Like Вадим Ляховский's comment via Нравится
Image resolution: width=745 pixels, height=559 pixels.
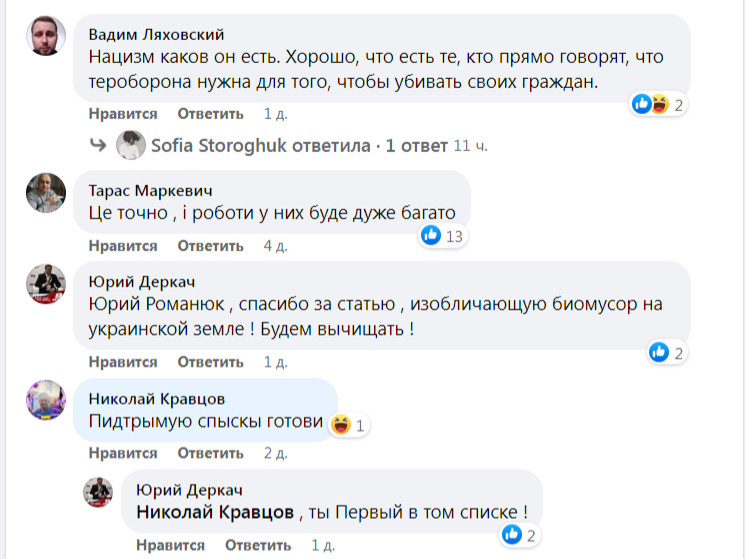pyautogui.click(x=122, y=113)
